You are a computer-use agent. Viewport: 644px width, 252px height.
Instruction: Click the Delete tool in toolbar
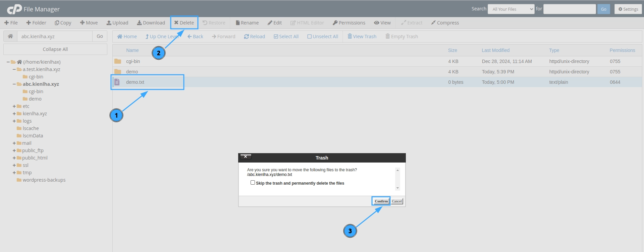[184, 23]
